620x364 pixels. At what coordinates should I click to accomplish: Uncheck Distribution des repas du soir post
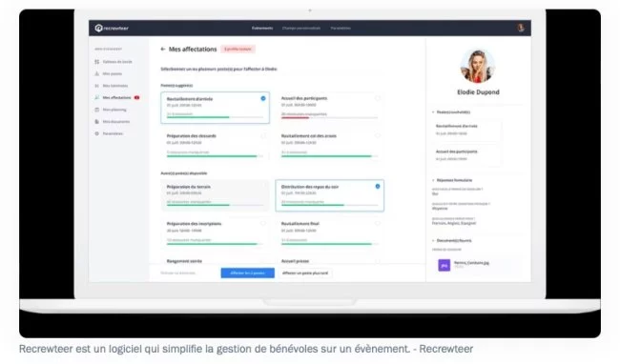378,187
